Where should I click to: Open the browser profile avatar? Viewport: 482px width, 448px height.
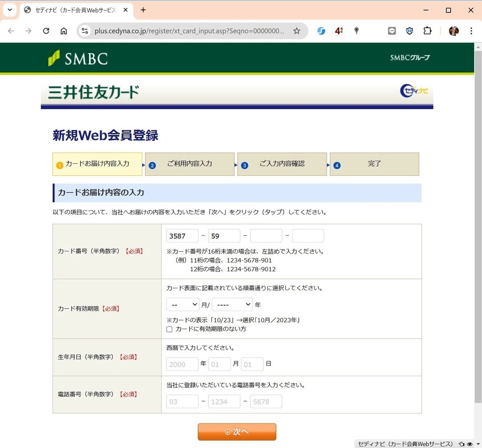click(x=453, y=31)
